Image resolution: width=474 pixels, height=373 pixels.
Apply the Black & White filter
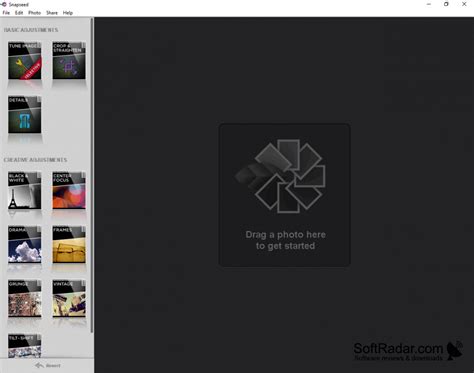pos(25,190)
